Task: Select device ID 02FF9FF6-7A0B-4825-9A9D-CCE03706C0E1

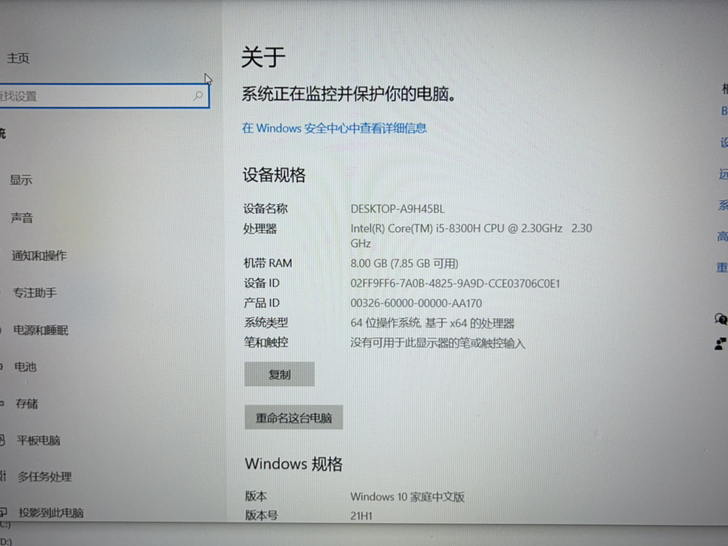Action: pos(455,283)
